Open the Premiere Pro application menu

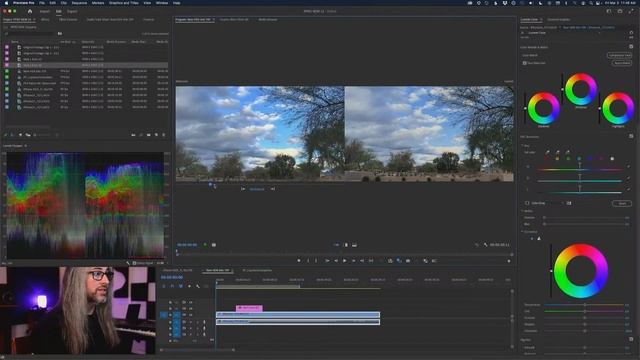[23, 3]
